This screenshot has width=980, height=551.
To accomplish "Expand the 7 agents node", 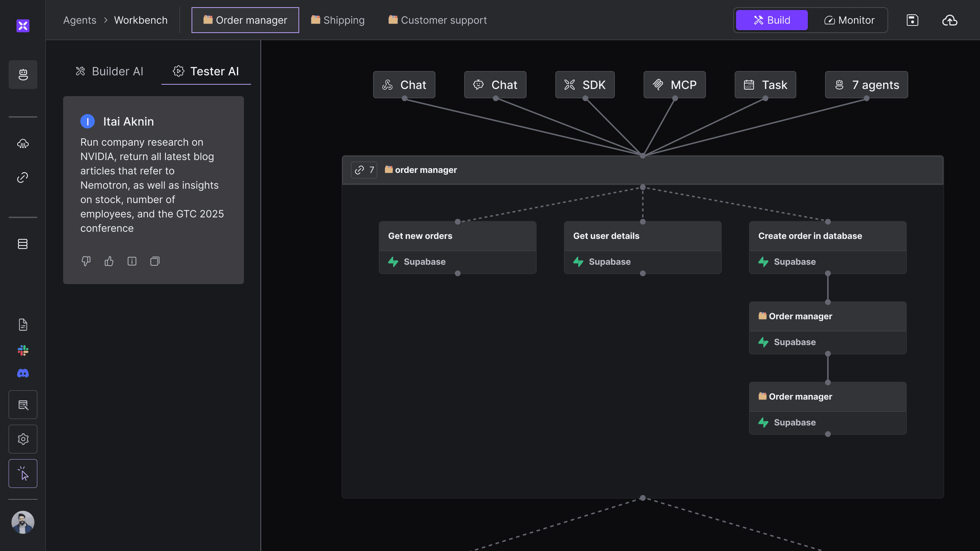I will click(866, 85).
